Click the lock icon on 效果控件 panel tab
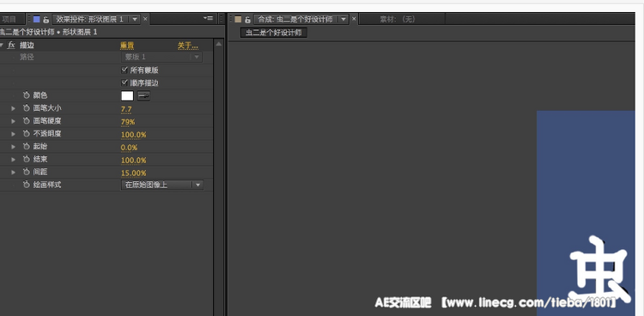This screenshot has height=316, width=644. pyautogui.click(x=46, y=19)
